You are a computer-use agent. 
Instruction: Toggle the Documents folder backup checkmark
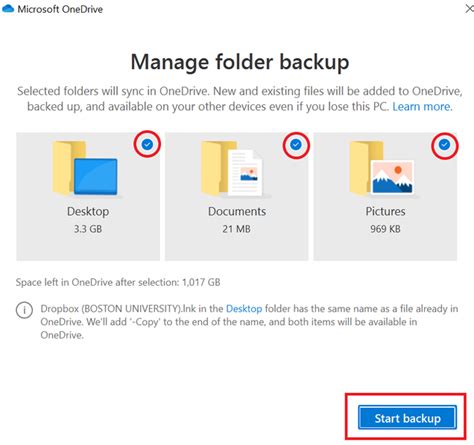[x=296, y=144]
